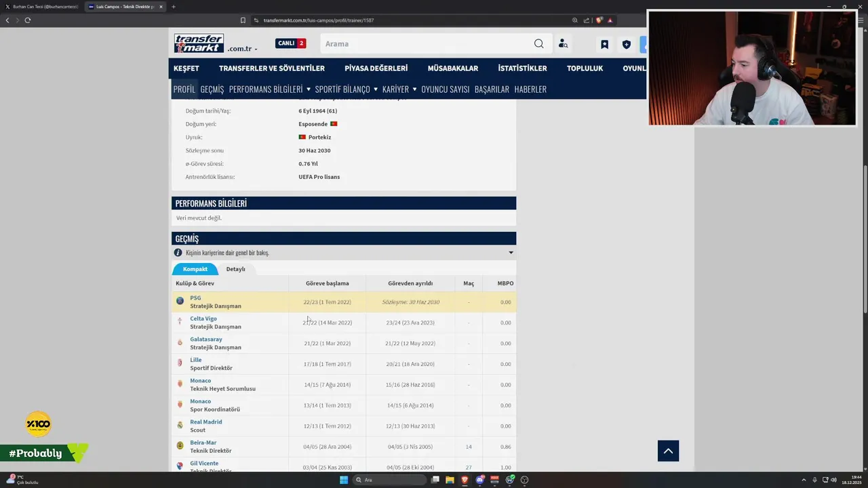Image resolution: width=868 pixels, height=488 pixels.
Task: Open the Real Madrid club link
Action: (206, 422)
